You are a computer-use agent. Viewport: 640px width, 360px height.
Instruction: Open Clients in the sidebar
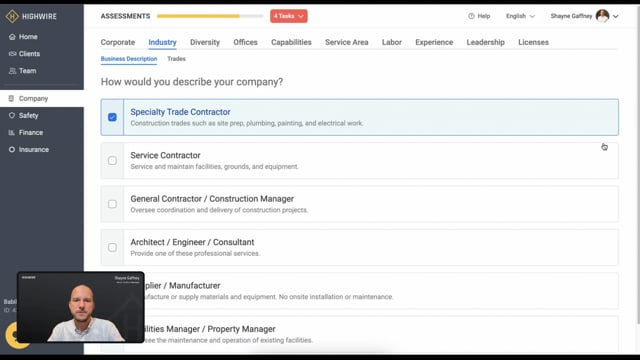(x=29, y=54)
